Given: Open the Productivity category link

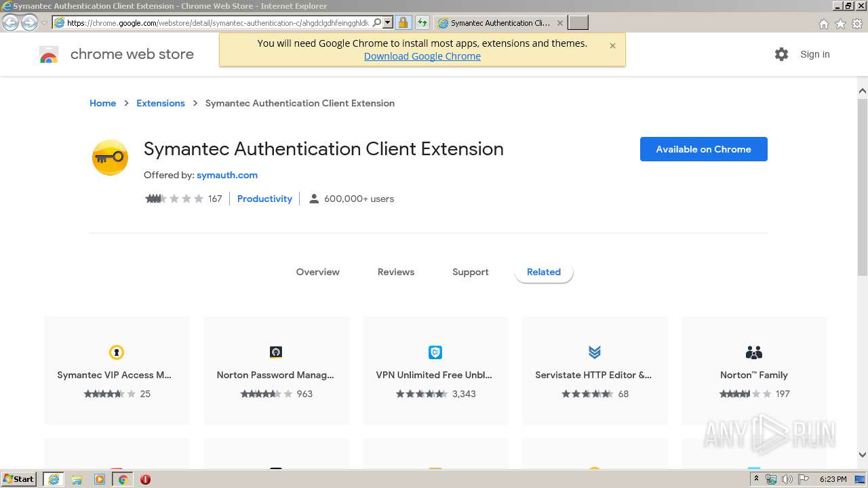Looking at the screenshot, I should [x=264, y=199].
